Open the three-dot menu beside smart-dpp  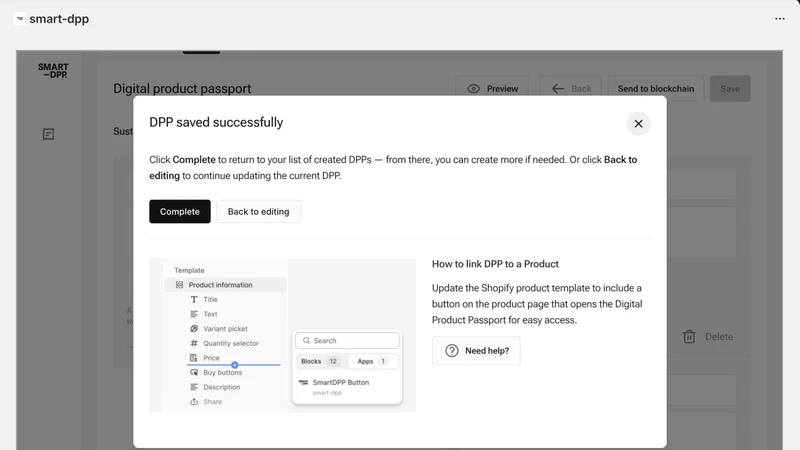[780, 19]
